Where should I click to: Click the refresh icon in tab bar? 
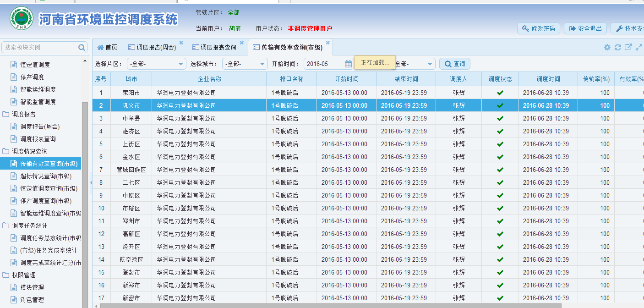pyautogui.click(x=618, y=47)
